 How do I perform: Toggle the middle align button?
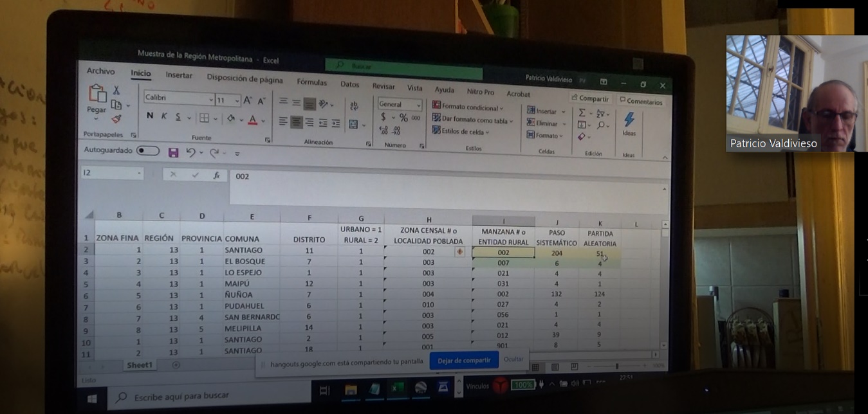tap(296, 102)
